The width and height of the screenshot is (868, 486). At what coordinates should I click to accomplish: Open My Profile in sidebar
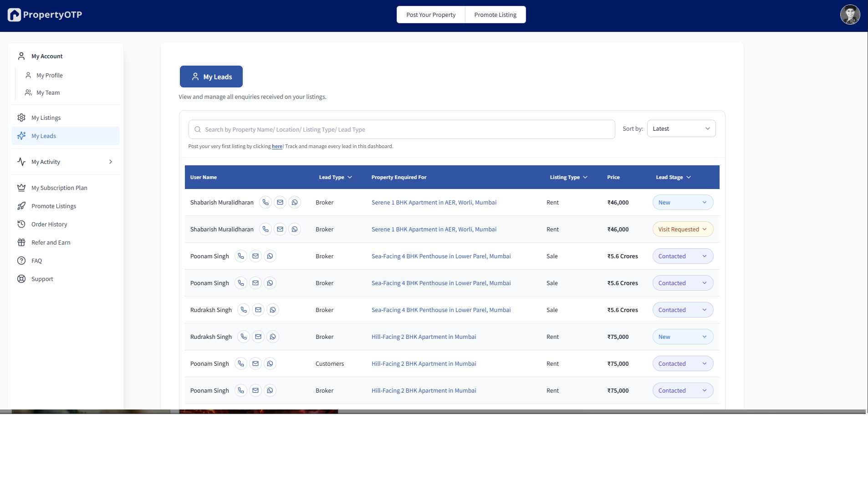50,75
